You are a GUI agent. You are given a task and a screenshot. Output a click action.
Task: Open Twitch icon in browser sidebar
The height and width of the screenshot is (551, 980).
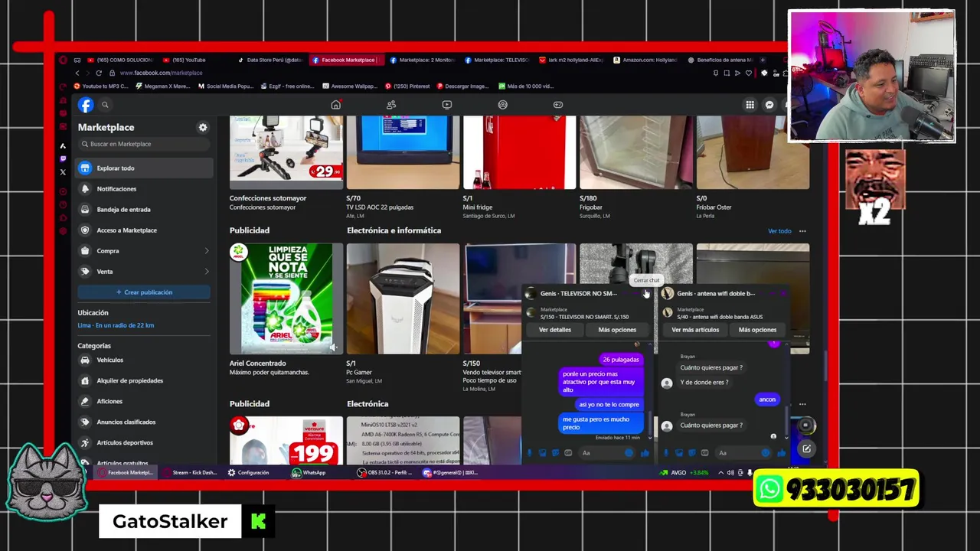[63, 158]
